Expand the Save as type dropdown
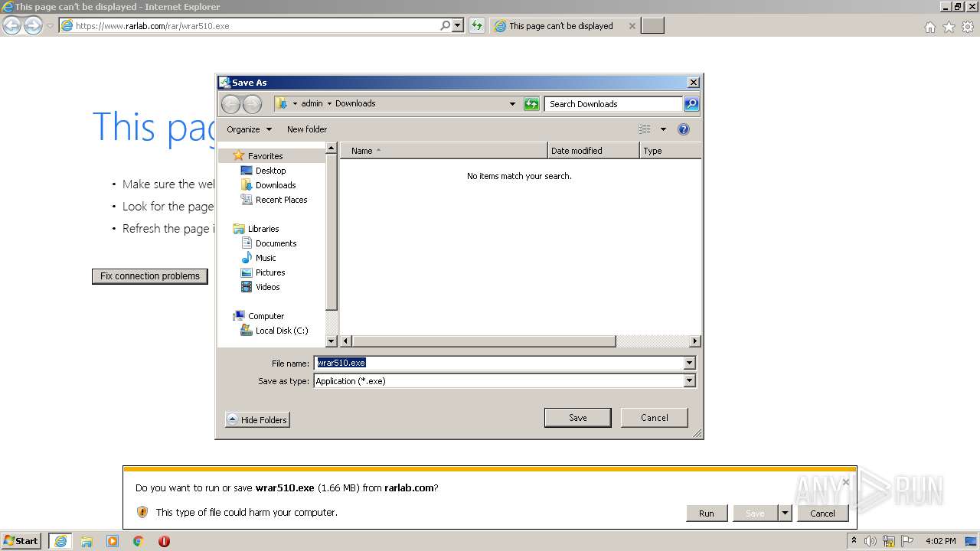The height and width of the screenshot is (551, 980). (x=689, y=381)
